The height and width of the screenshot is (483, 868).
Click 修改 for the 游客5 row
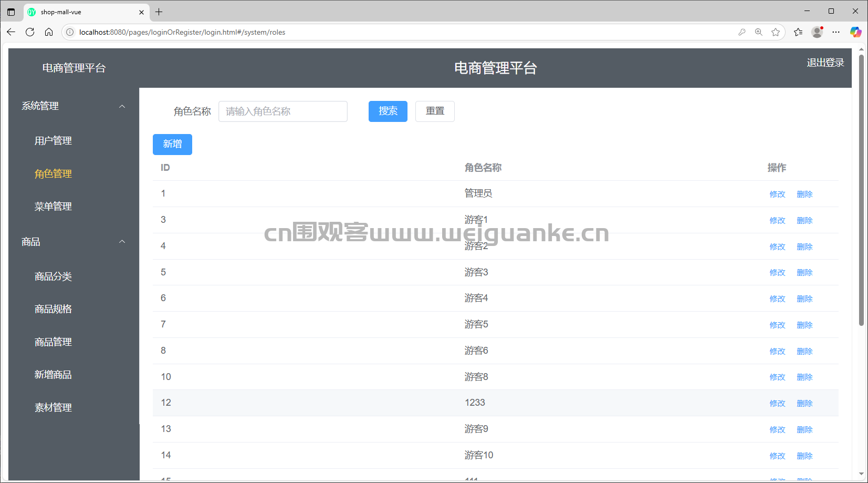pyautogui.click(x=777, y=325)
